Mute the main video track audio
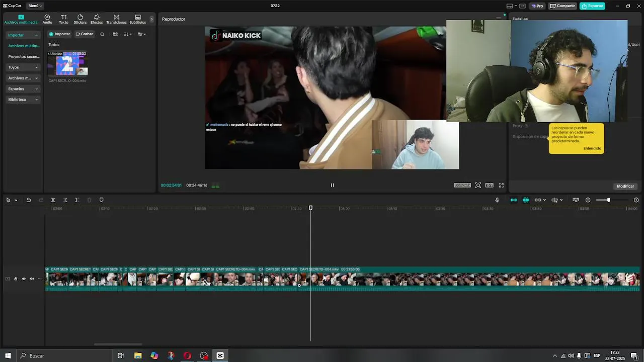This screenshot has height=362, width=644. point(32,279)
